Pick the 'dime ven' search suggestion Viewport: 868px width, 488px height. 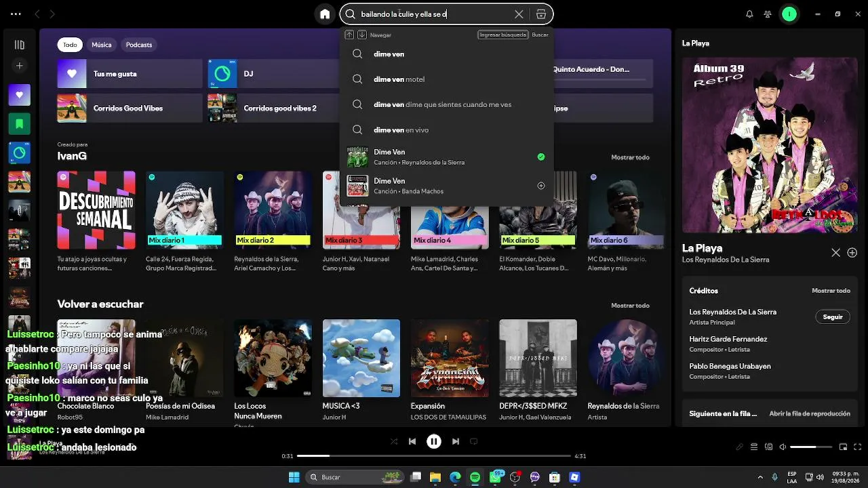(446, 54)
